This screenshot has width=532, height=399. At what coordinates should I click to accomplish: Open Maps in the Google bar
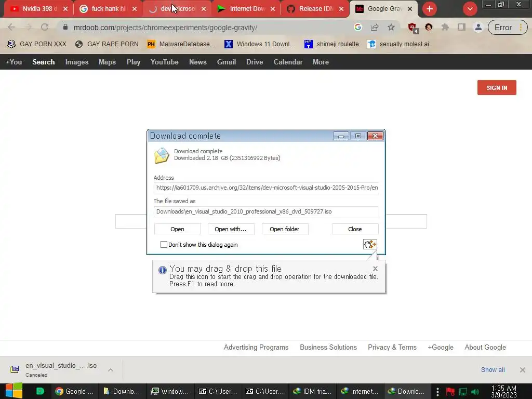click(107, 62)
